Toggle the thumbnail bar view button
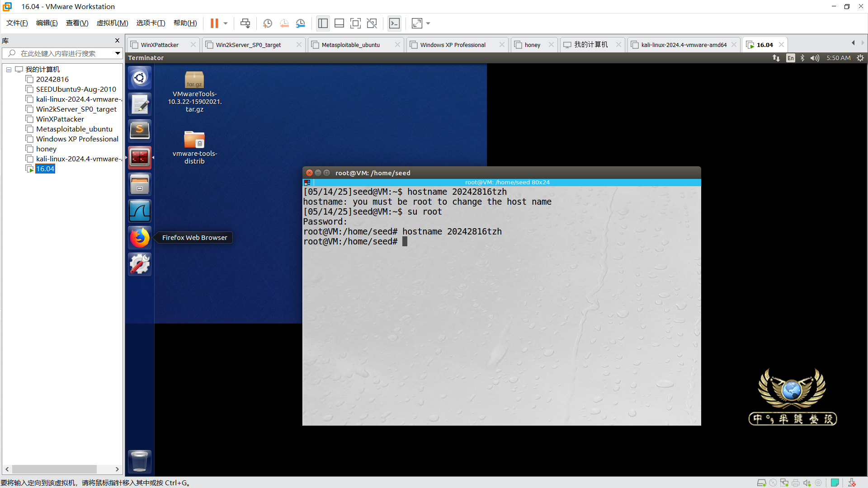868x488 pixels. tap(339, 23)
